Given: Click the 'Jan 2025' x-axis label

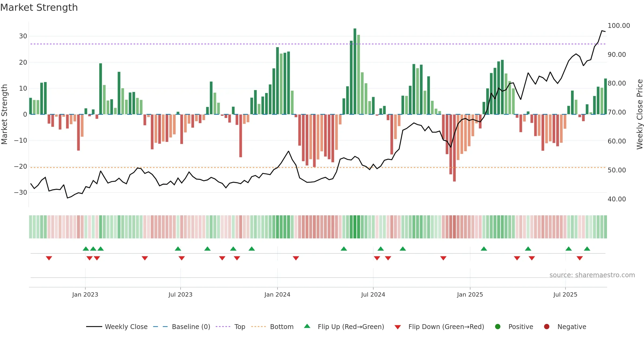Looking at the screenshot, I should 470,294.
